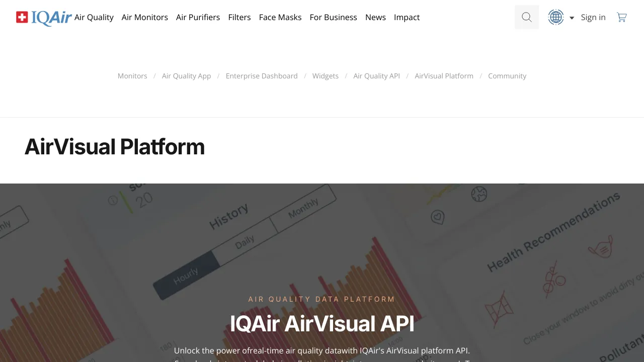Open the Air Purifiers menu

pyautogui.click(x=198, y=17)
